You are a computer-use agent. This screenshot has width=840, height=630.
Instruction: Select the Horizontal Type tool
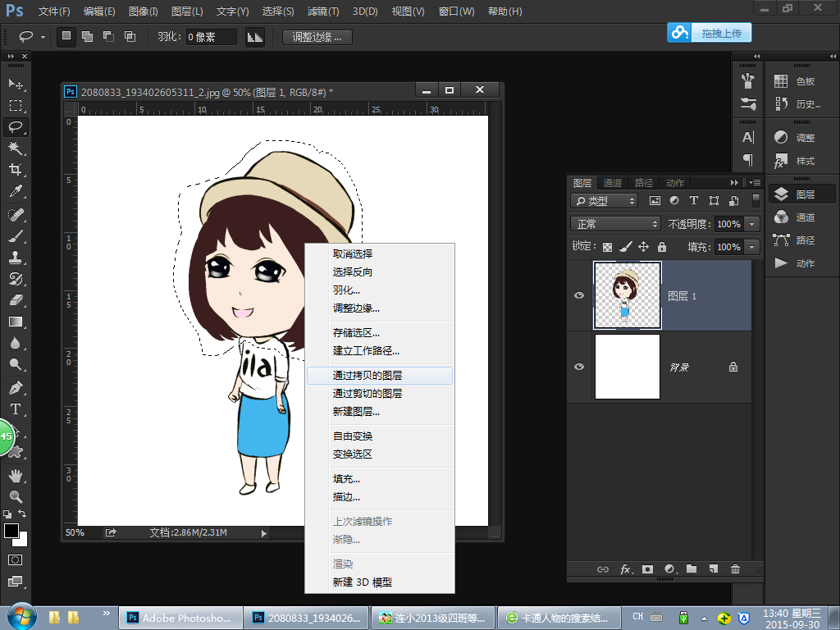click(x=16, y=409)
